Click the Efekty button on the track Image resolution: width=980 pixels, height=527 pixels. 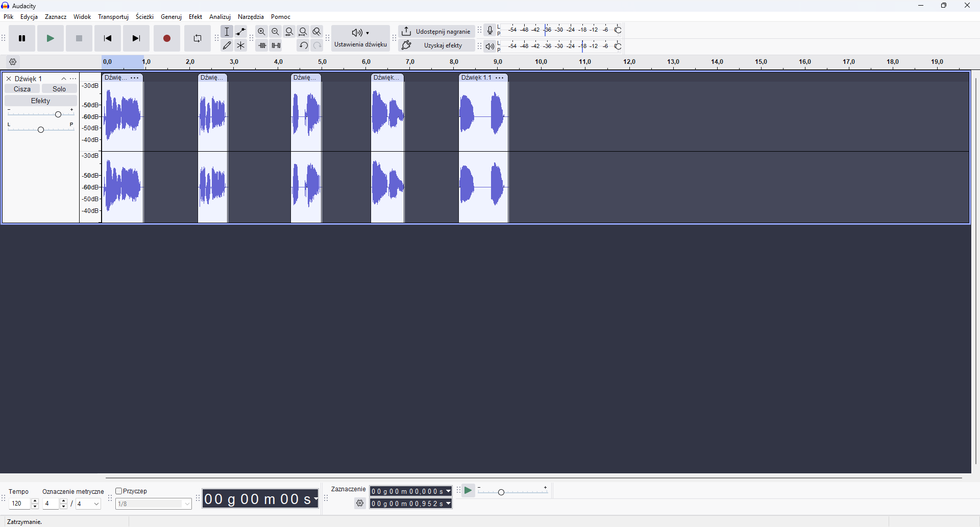click(x=40, y=101)
